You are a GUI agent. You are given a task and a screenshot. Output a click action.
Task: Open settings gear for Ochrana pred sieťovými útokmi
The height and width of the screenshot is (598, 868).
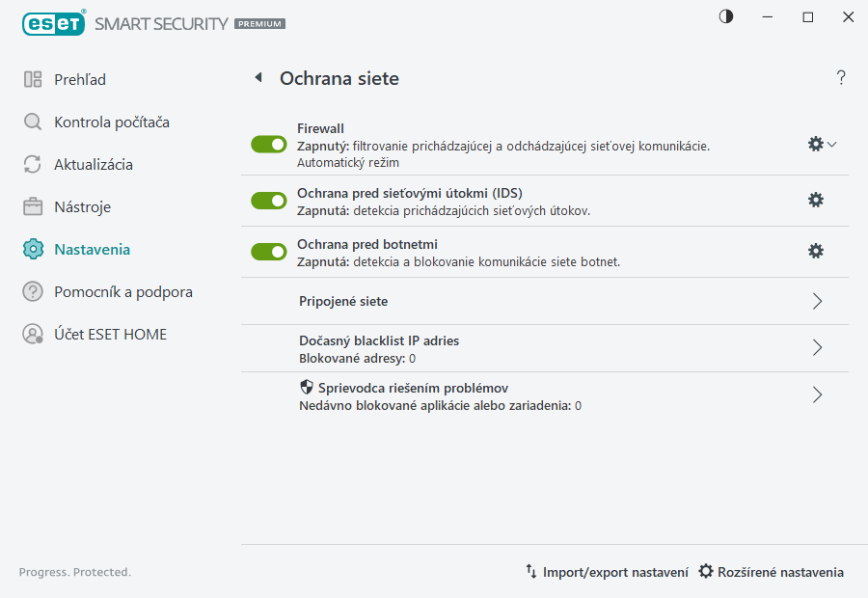[816, 200]
